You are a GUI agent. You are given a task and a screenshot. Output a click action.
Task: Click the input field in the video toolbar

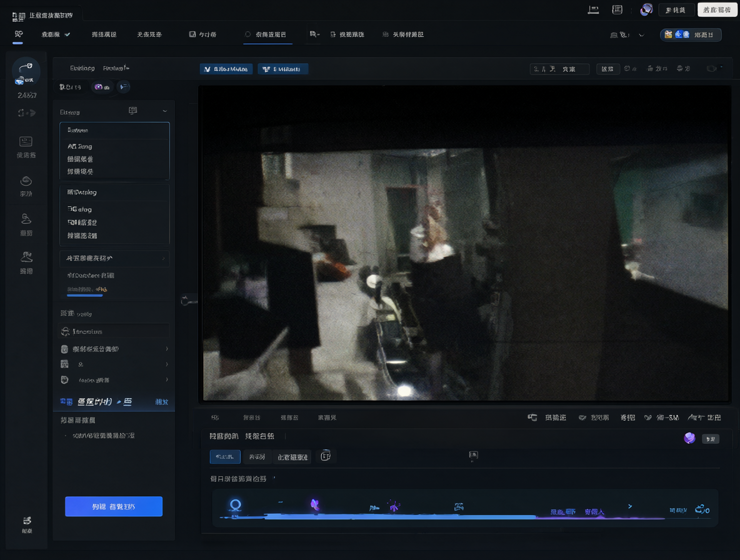tap(560, 69)
